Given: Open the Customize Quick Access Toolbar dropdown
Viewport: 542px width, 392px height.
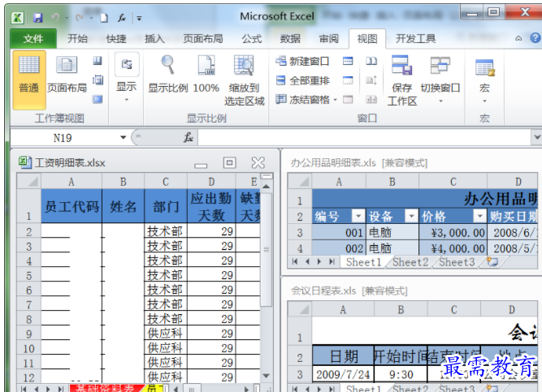Looking at the screenshot, I should coord(139,18).
